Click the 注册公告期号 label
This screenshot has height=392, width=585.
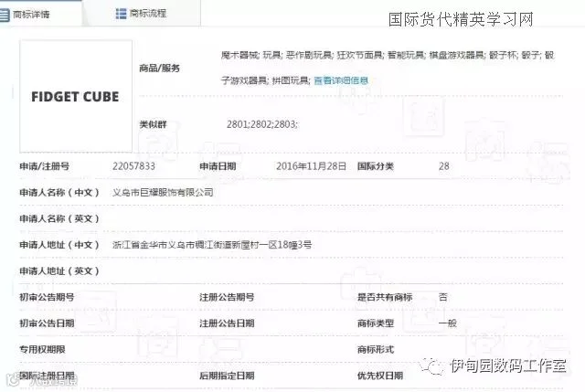pyautogui.click(x=227, y=297)
